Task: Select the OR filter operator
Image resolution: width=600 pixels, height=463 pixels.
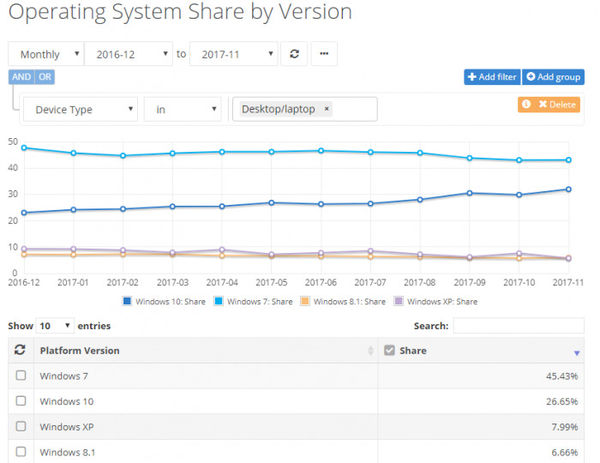Action: pos(45,77)
